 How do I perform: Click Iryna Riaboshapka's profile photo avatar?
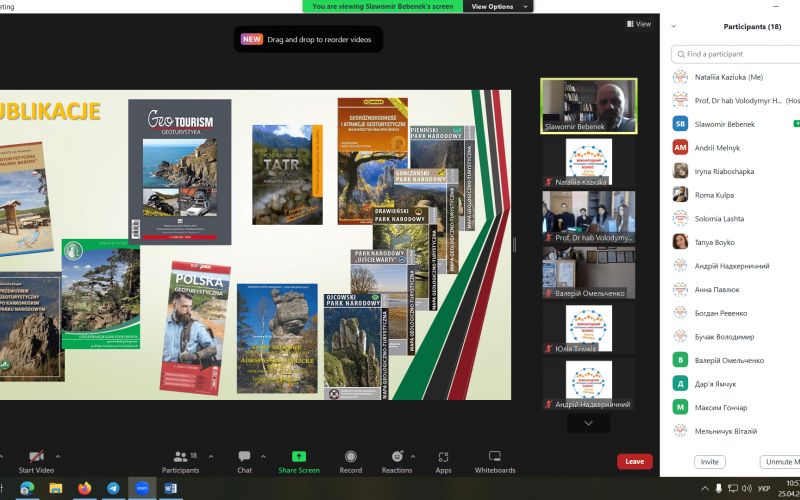click(680, 171)
